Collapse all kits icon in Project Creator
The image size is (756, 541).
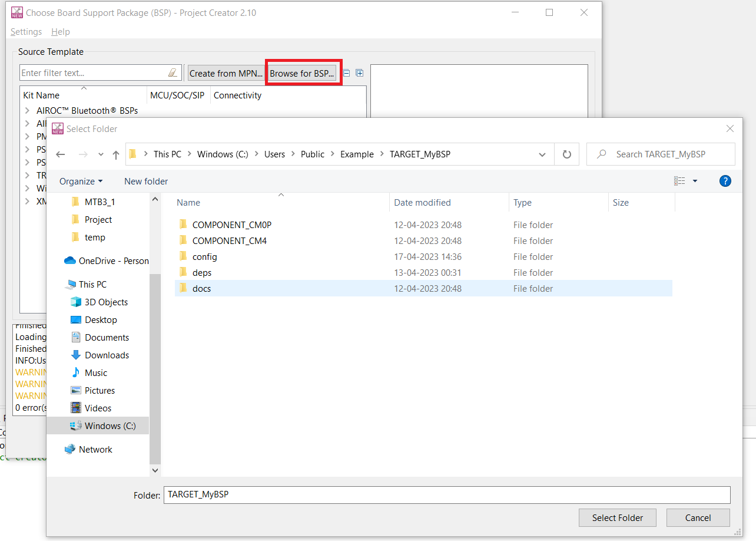346,73
